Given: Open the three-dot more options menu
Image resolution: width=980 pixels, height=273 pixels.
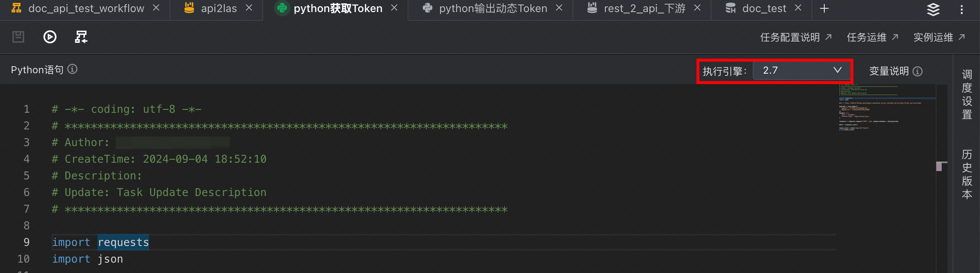Looking at the screenshot, I should tap(962, 9).
